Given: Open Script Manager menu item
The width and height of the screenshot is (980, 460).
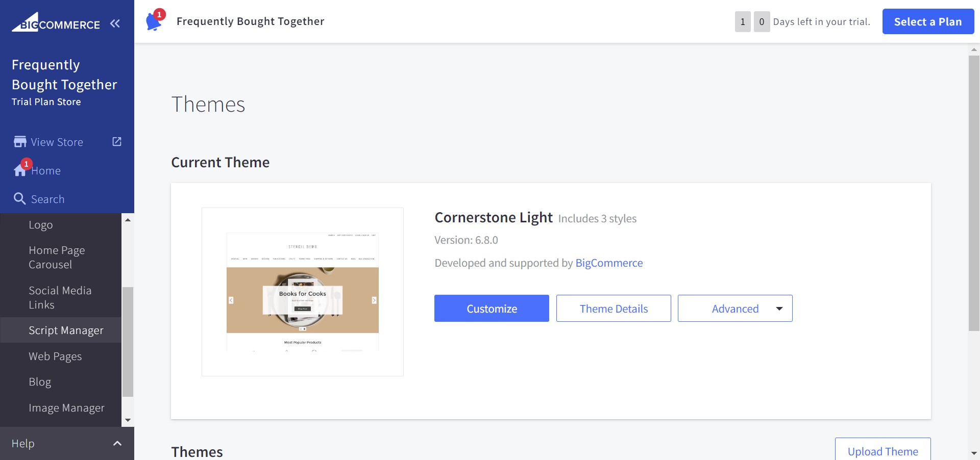Looking at the screenshot, I should (x=66, y=330).
